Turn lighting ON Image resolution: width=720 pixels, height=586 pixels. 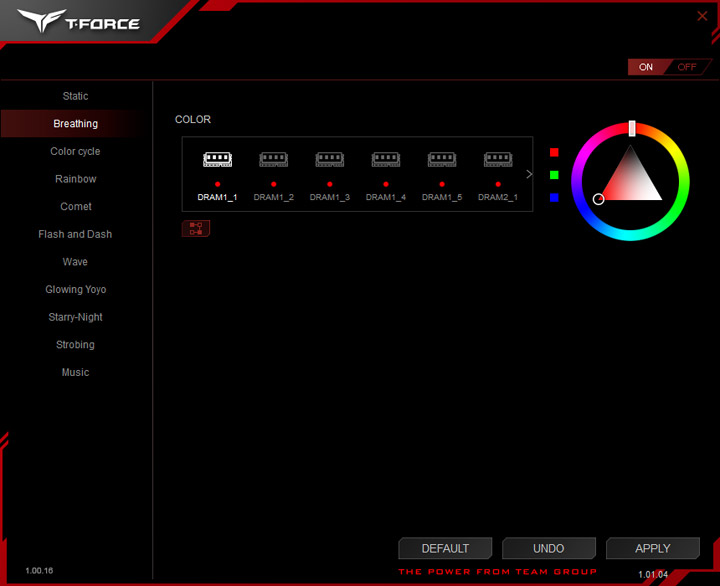coord(646,67)
